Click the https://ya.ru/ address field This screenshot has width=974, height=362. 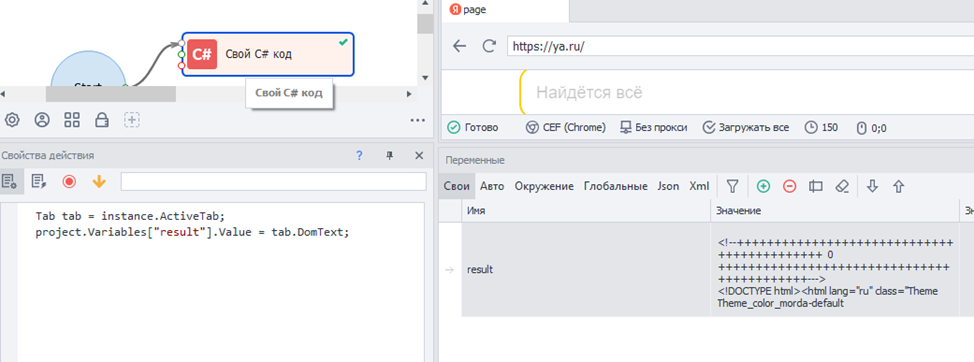(x=739, y=47)
